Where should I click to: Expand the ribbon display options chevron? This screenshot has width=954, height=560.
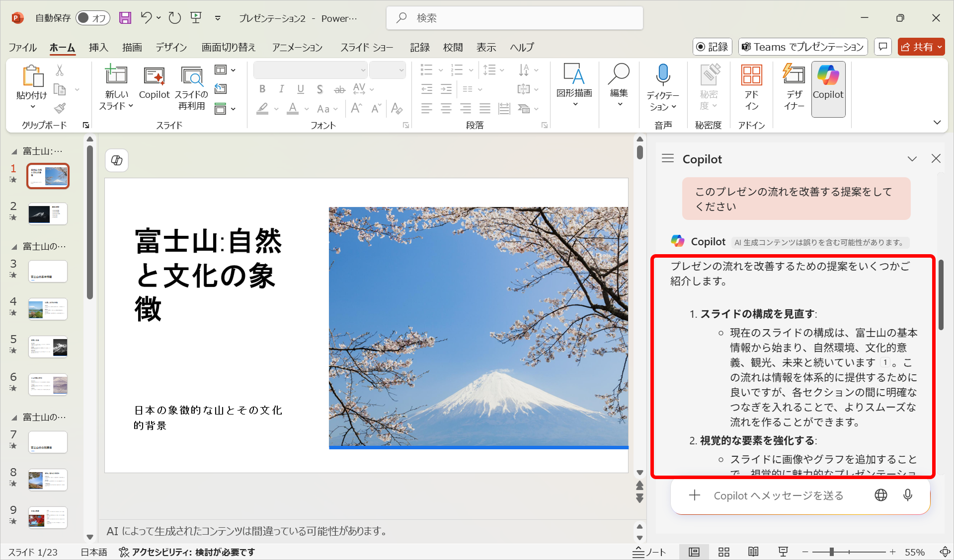(x=937, y=122)
